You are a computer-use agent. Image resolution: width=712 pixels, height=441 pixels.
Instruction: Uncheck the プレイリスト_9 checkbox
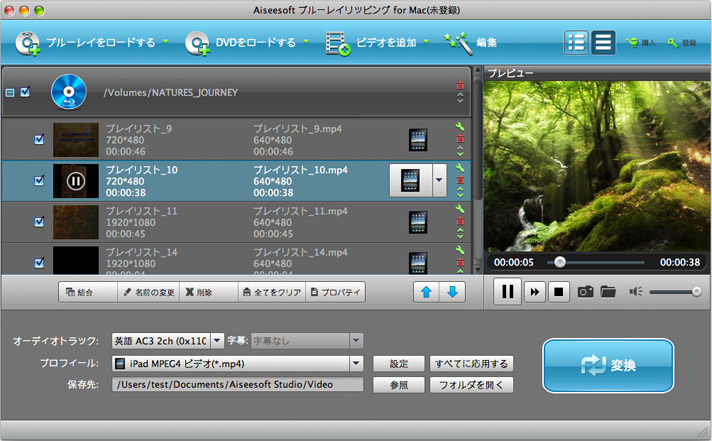(40, 139)
